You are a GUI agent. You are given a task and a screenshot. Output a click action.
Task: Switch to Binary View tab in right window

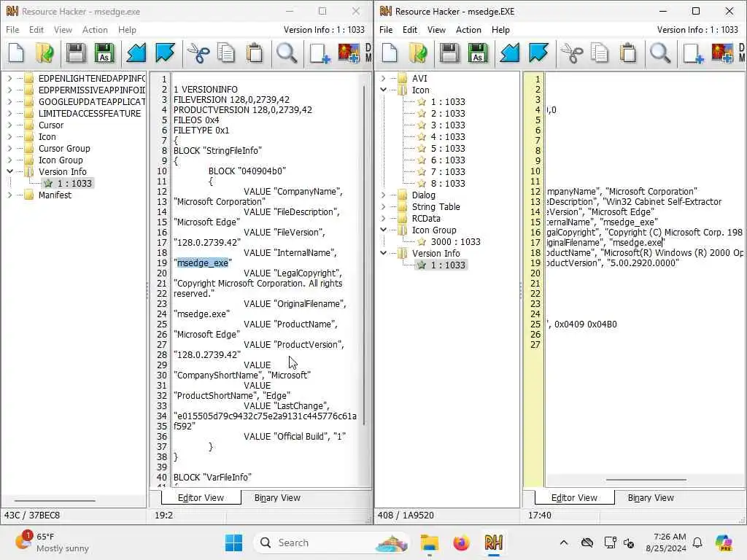[651, 497]
